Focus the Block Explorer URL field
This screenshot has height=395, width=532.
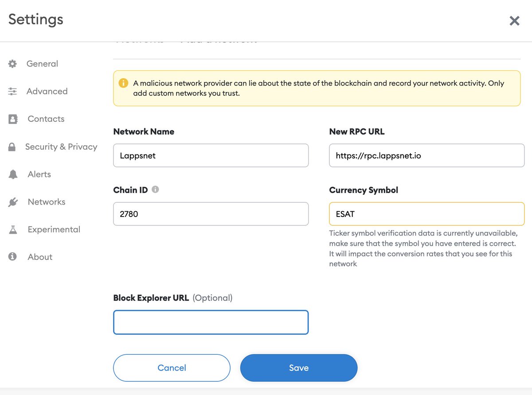click(211, 322)
